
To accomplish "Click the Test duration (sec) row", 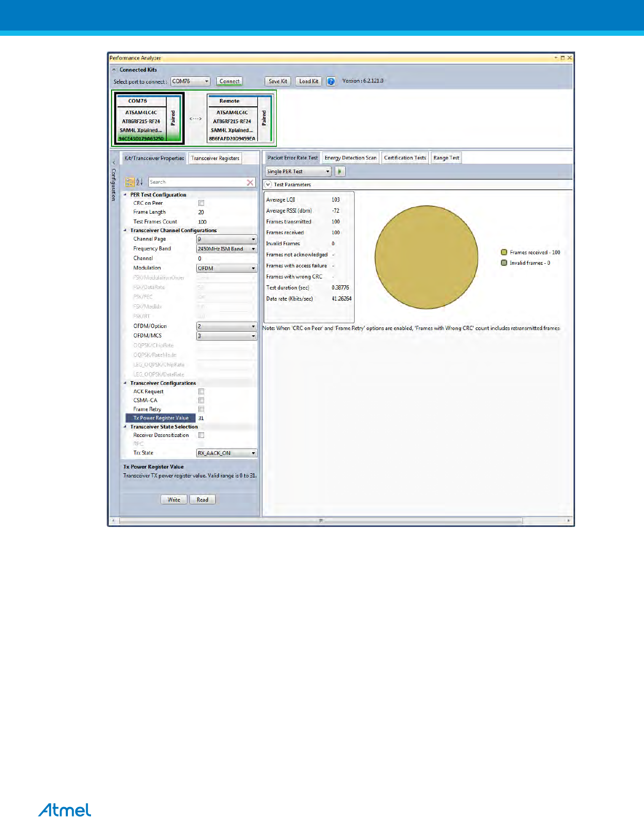I will (x=309, y=287).
